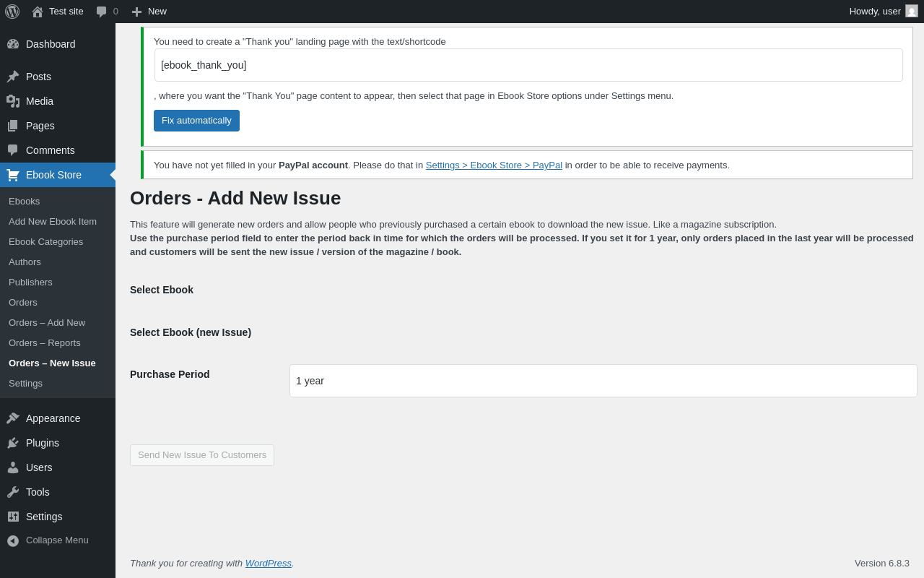Click the Purchase Period input field
Viewport: 924px width, 578px height.
click(603, 381)
